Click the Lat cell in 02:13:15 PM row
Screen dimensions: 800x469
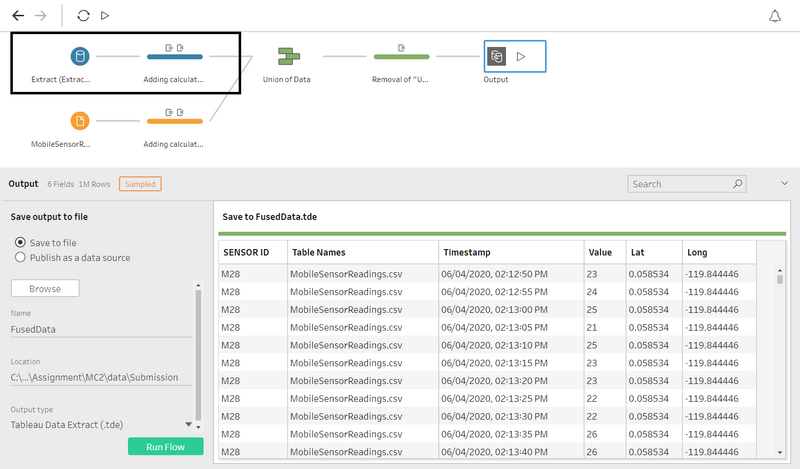coord(655,363)
